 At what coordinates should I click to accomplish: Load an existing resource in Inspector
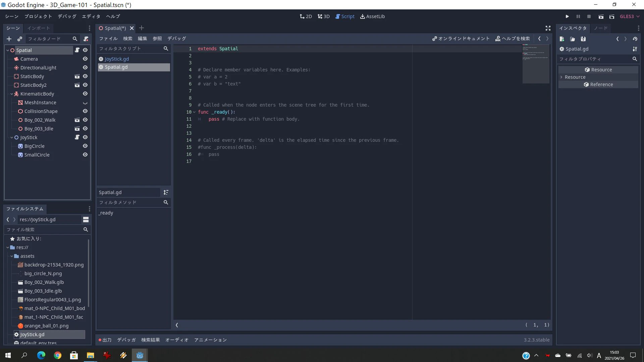[x=573, y=39]
